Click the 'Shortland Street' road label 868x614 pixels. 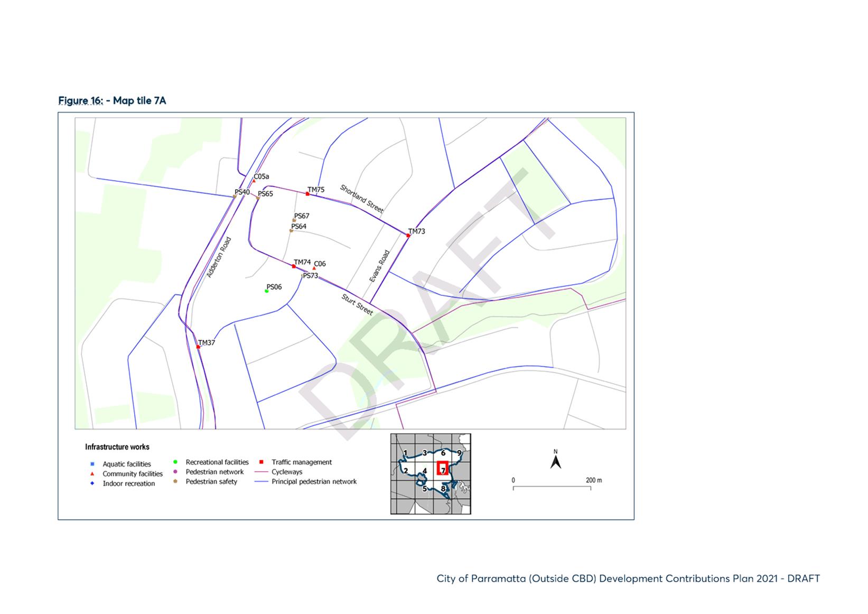362,199
